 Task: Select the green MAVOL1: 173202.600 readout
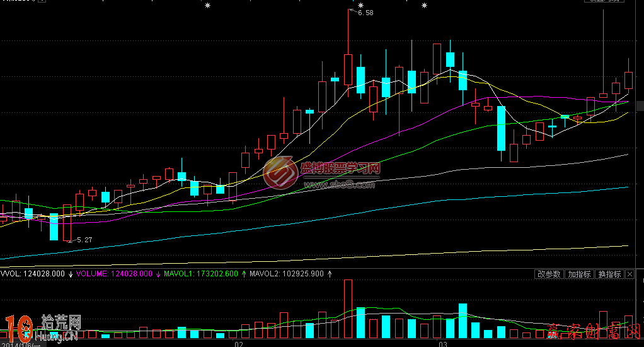pyautogui.click(x=201, y=274)
